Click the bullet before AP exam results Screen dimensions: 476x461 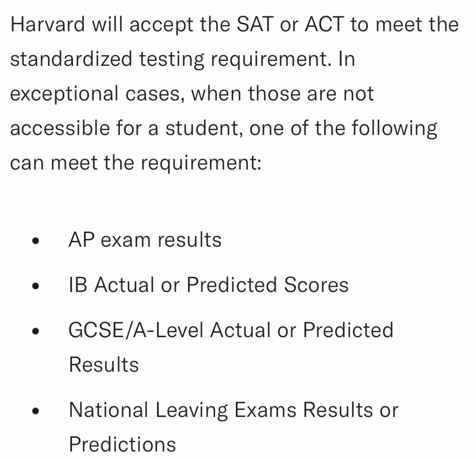[x=35, y=241]
